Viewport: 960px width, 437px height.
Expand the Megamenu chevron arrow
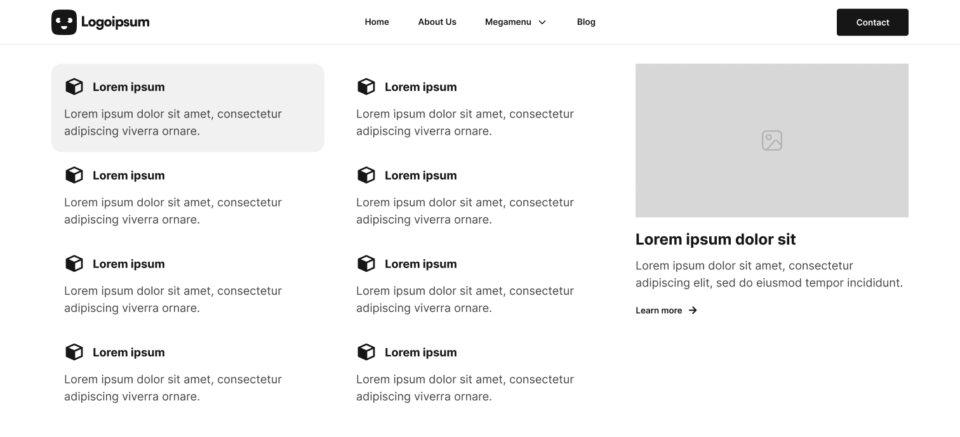[x=542, y=23]
